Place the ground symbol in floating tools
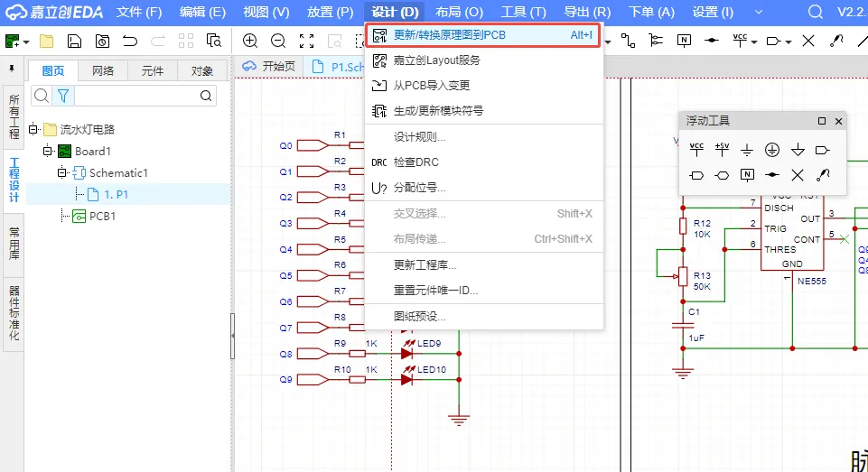This screenshot has width=868, height=472. (747, 150)
